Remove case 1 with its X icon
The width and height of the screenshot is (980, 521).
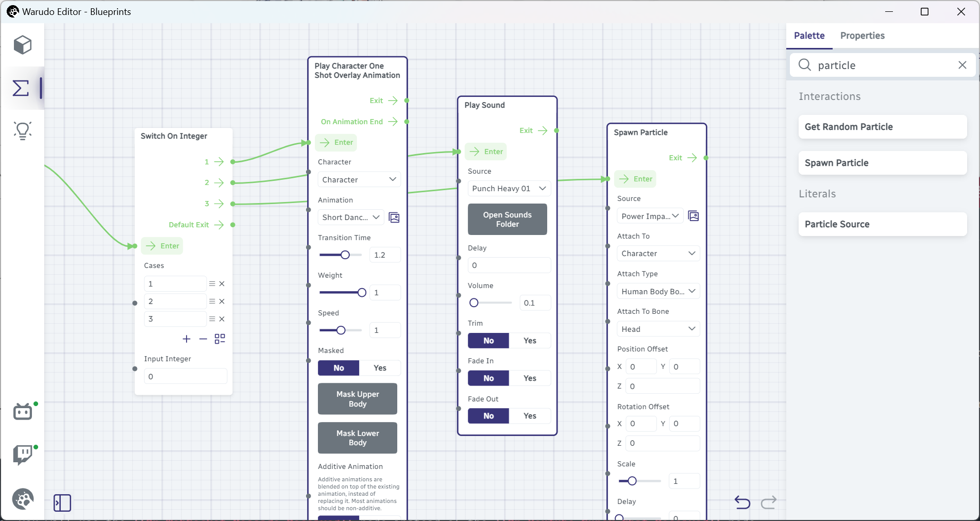(222, 284)
